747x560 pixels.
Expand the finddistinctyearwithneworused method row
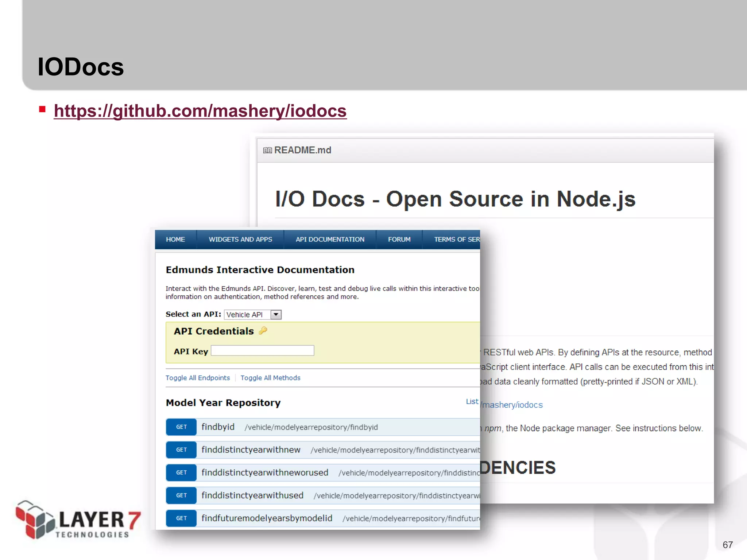[323, 472]
